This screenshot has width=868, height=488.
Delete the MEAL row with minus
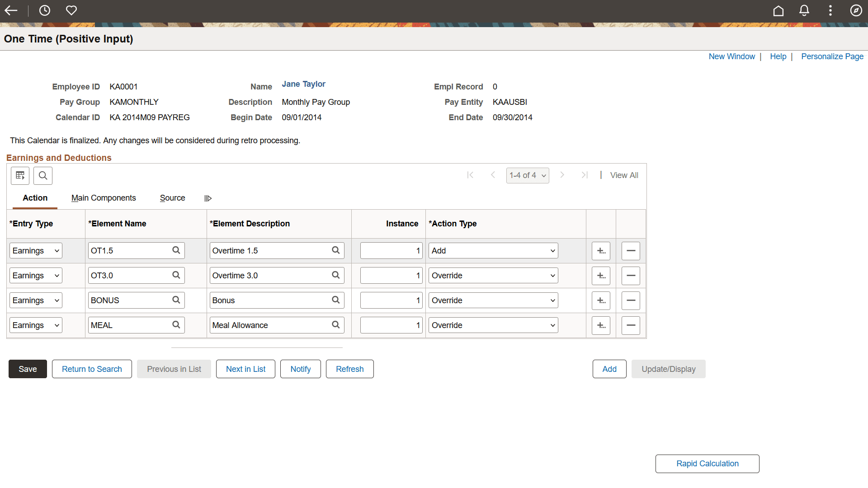pos(631,325)
